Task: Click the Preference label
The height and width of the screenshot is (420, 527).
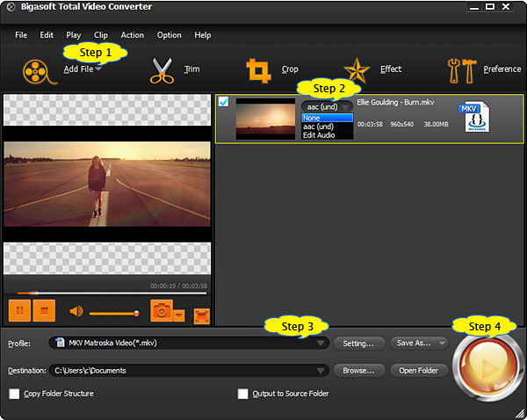Action: click(502, 69)
